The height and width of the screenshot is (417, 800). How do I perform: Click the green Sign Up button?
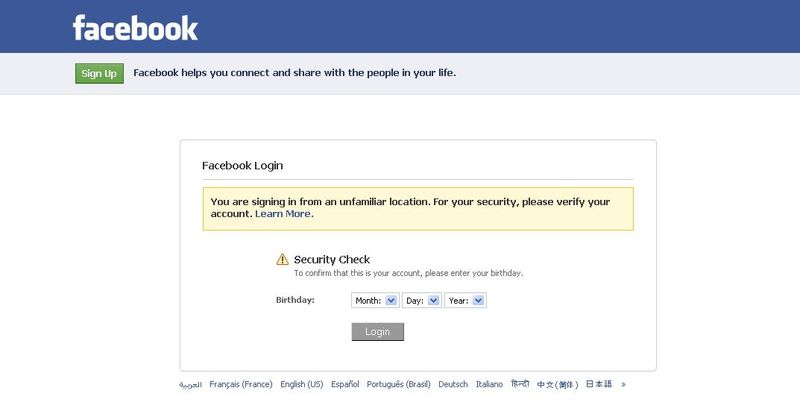[99, 73]
